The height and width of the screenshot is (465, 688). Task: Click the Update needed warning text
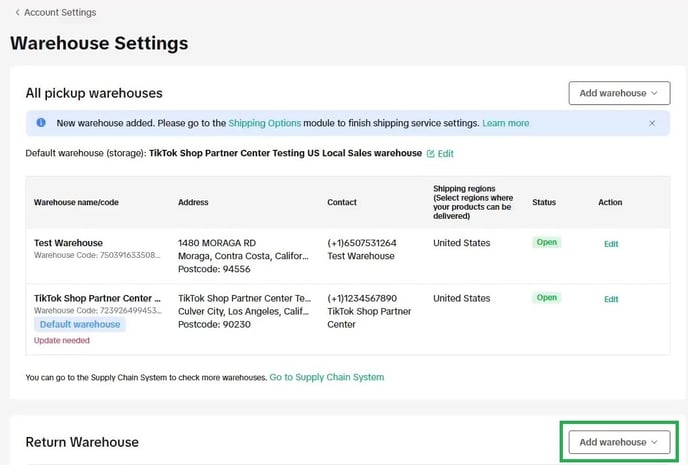[62, 340]
